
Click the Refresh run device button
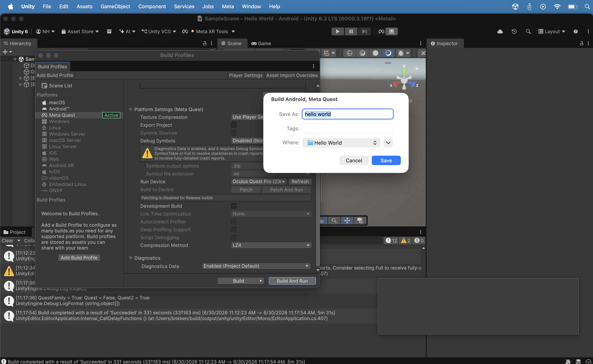300,182
